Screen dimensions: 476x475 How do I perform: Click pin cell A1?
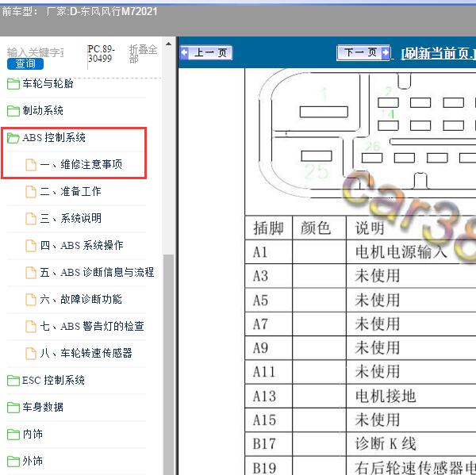268,252
